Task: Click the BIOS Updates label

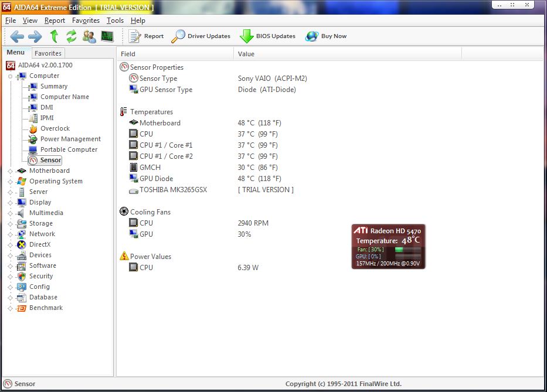Action: [276, 36]
